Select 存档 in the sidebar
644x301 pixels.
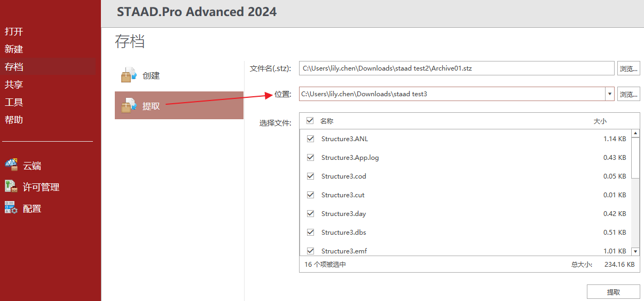coord(14,67)
